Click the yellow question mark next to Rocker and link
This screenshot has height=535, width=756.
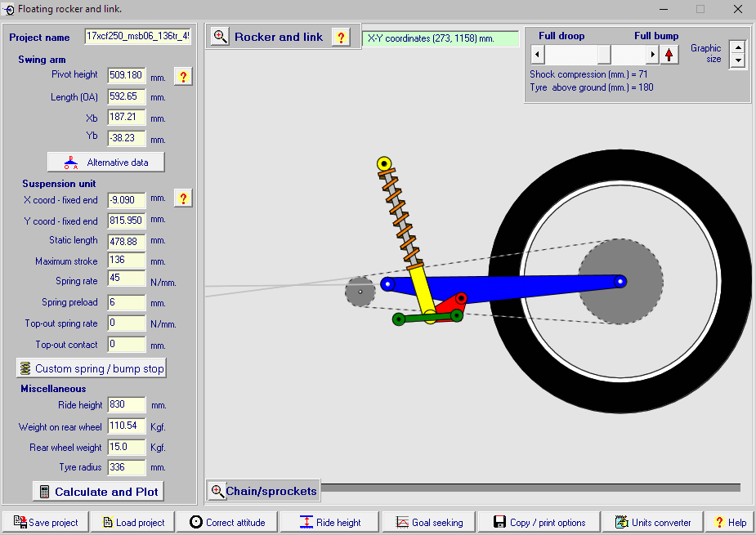[341, 37]
